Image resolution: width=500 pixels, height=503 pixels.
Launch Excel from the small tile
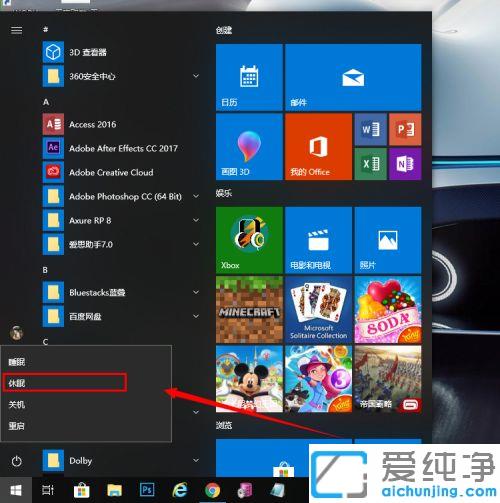(371, 164)
